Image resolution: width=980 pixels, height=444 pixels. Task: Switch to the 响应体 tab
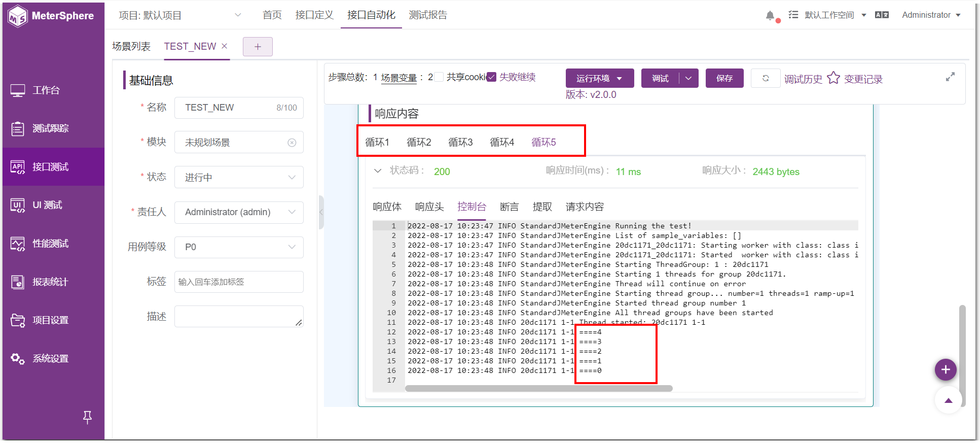[x=387, y=207]
